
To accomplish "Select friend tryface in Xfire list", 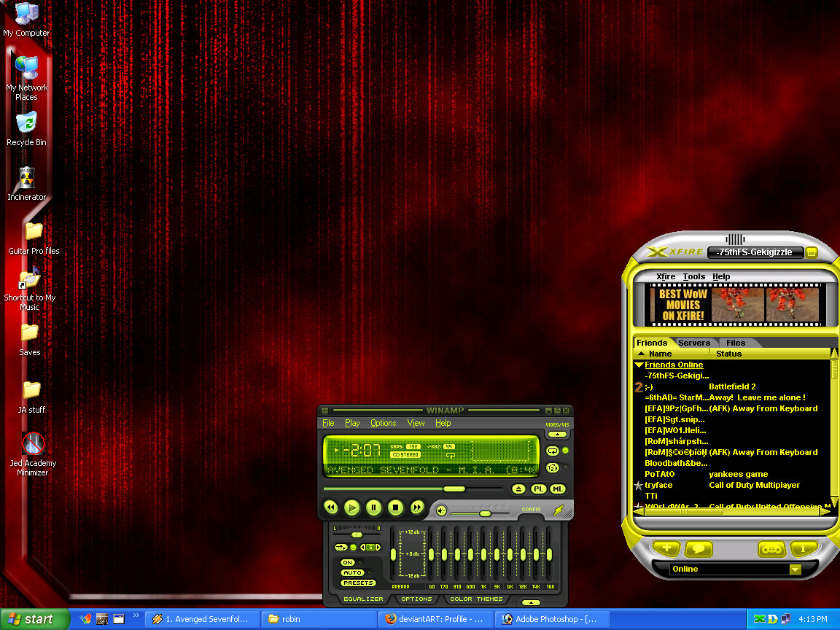I will click(658, 485).
